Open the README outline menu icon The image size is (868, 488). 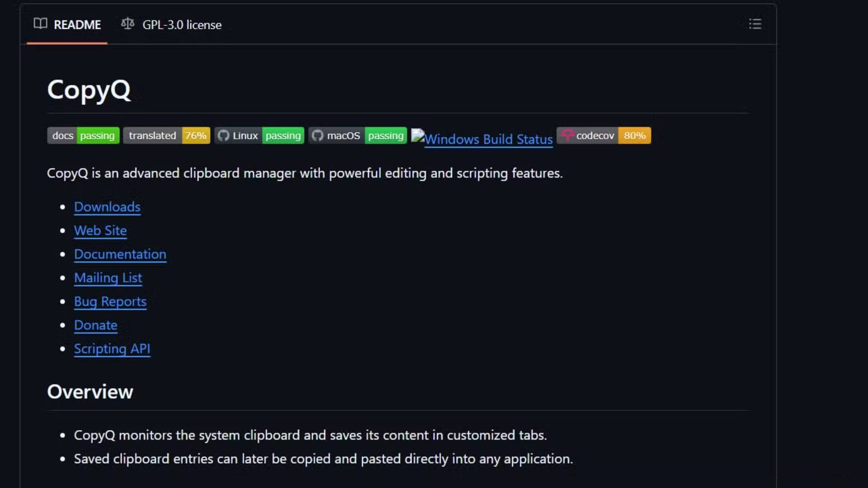coord(755,24)
